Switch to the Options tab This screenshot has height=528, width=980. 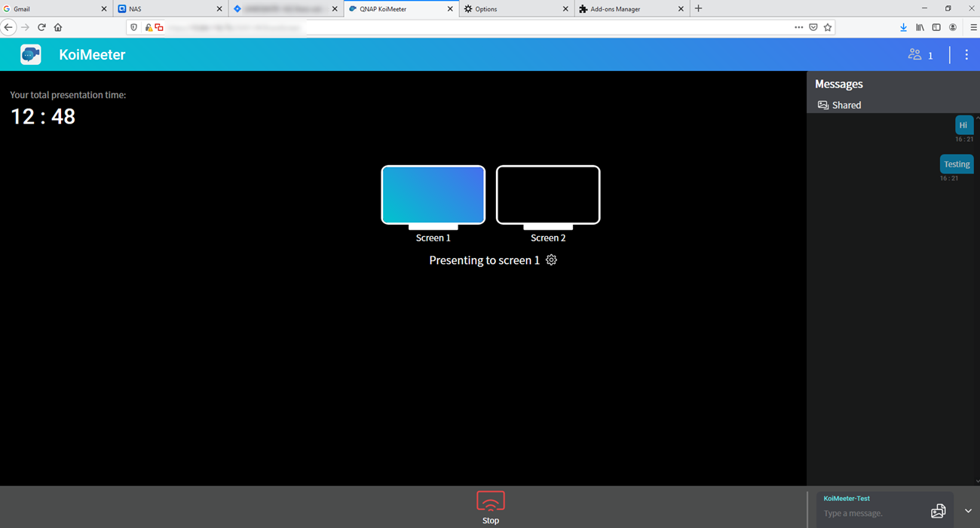pyautogui.click(x=513, y=9)
